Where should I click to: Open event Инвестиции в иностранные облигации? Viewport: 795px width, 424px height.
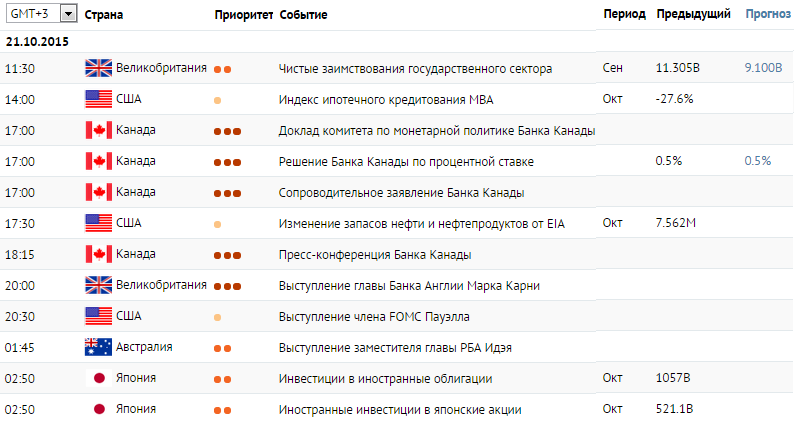385,379
